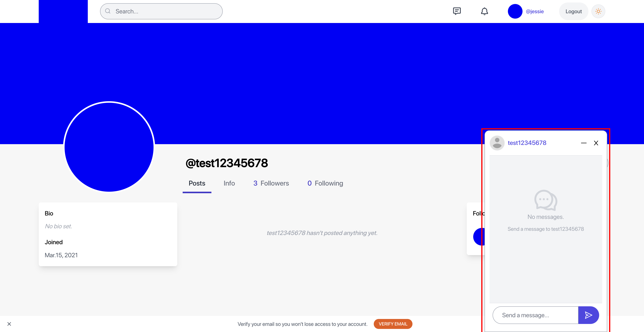Minimize the test12345678 chat window
644x332 pixels.
pyautogui.click(x=583, y=143)
